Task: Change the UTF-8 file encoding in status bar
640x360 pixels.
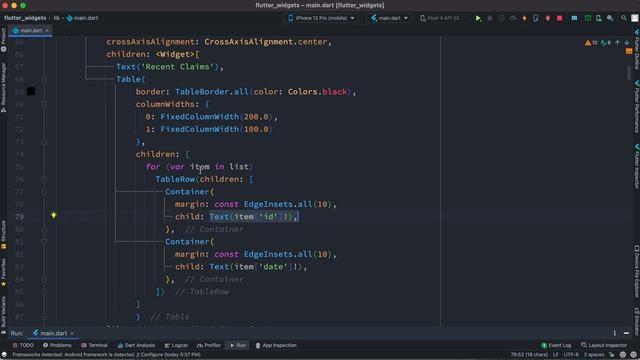Action: point(571,355)
